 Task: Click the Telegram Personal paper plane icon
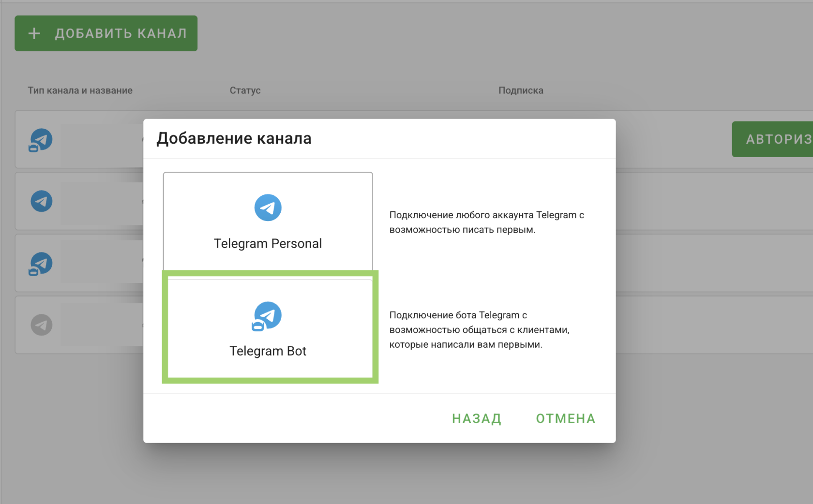click(268, 208)
